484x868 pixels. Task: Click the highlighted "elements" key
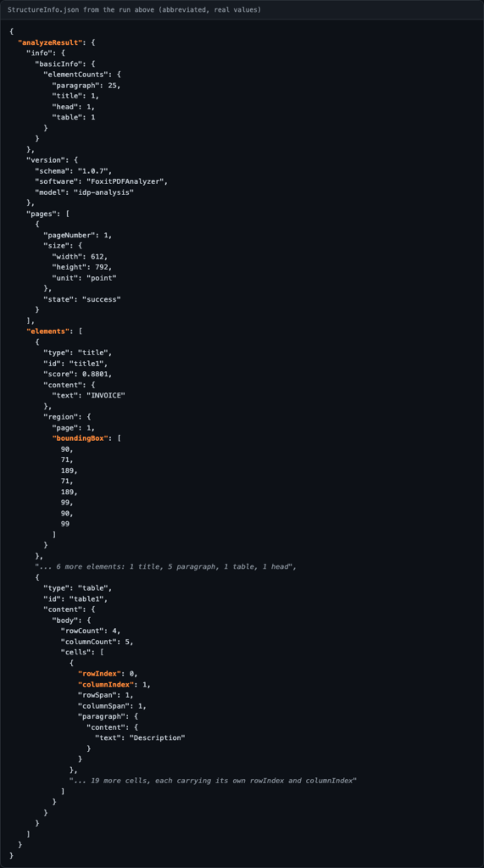tap(47, 331)
